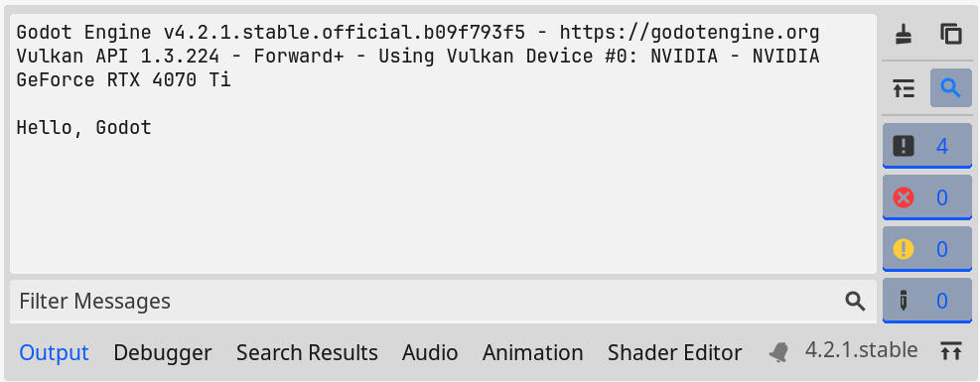This screenshot has width=980, height=382.
Task: Switch to the Output tab
Action: (55, 353)
